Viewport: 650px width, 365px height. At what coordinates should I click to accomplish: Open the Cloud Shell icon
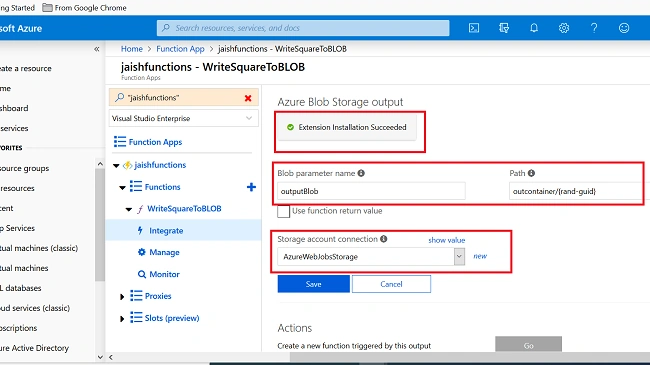474,28
